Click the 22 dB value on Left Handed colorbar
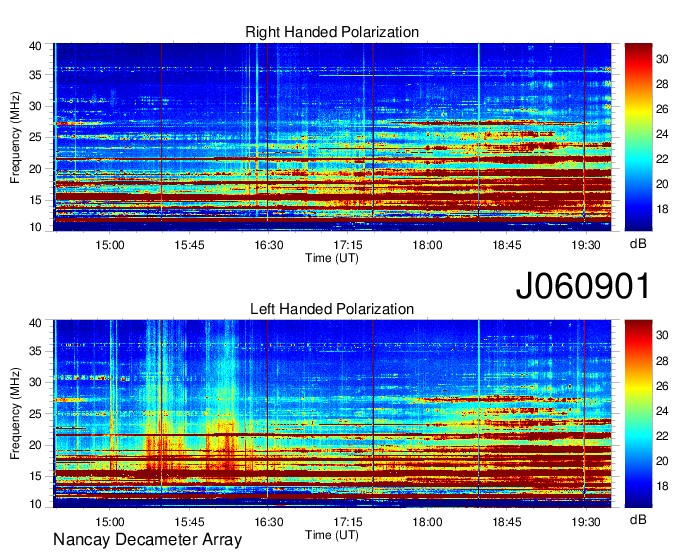 click(x=662, y=436)
